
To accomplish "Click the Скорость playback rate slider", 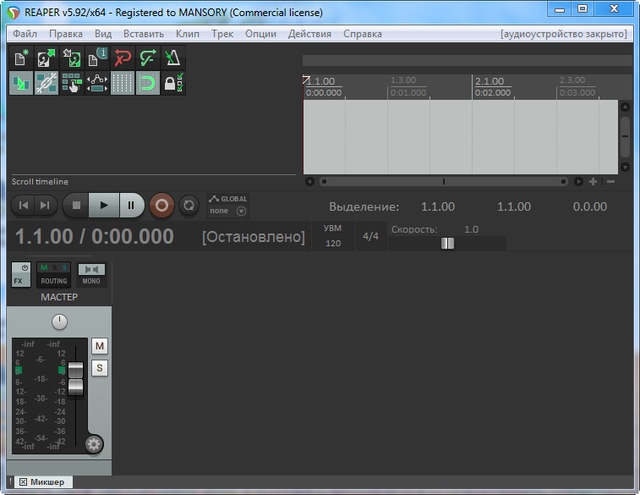I will [447, 243].
